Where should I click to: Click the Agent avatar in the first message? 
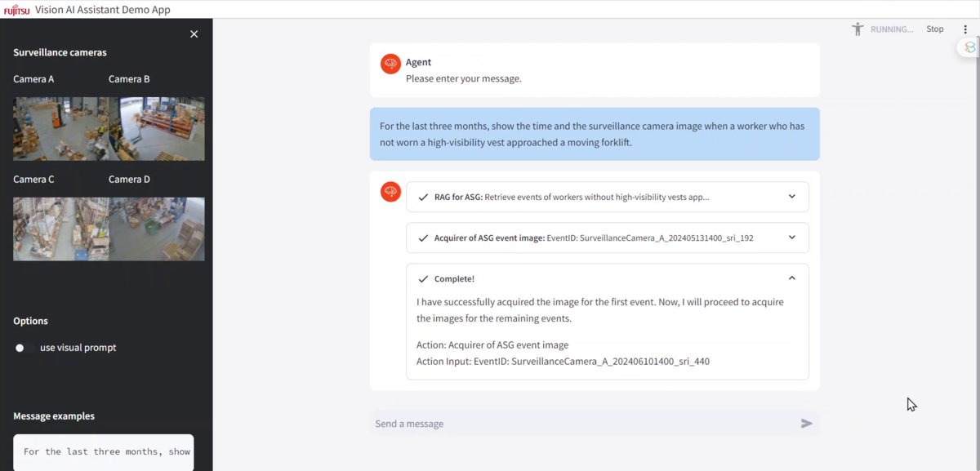pos(390,64)
